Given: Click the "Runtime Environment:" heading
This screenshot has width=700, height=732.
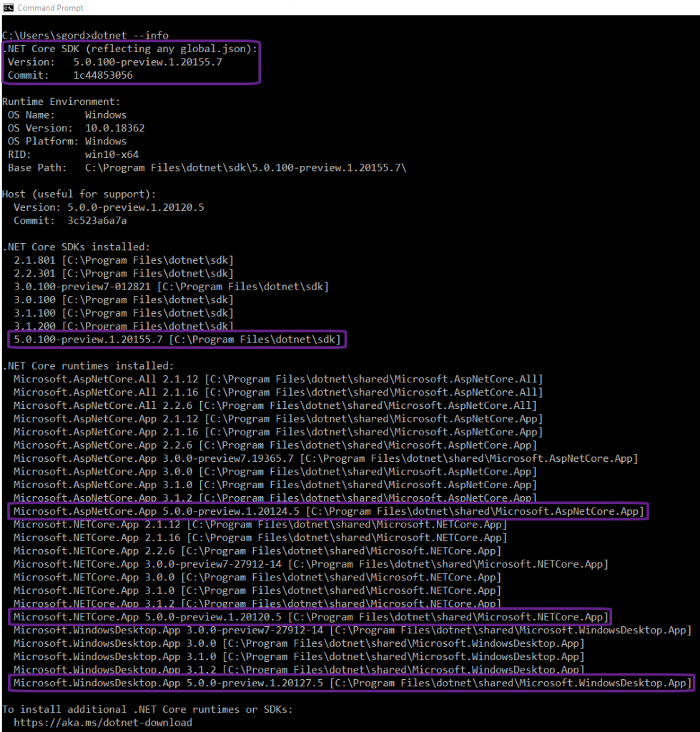Looking at the screenshot, I should tap(61, 102).
